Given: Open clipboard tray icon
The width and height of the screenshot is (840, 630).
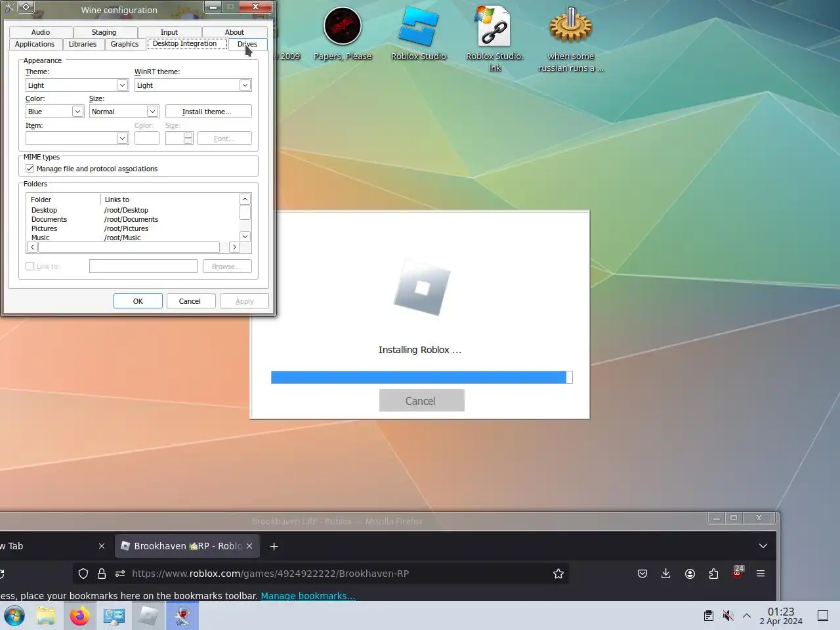Looking at the screenshot, I should pyautogui.click(x=709, y=616).
